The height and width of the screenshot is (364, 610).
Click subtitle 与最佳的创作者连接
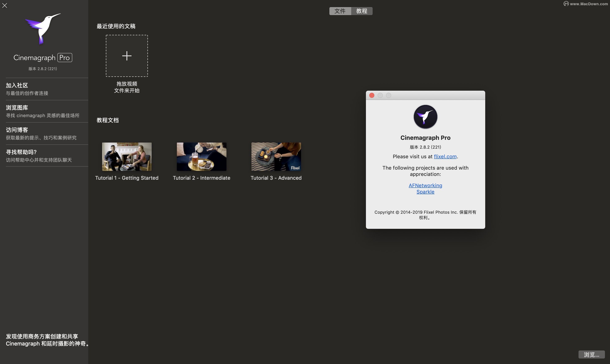(x=27, y=93)
